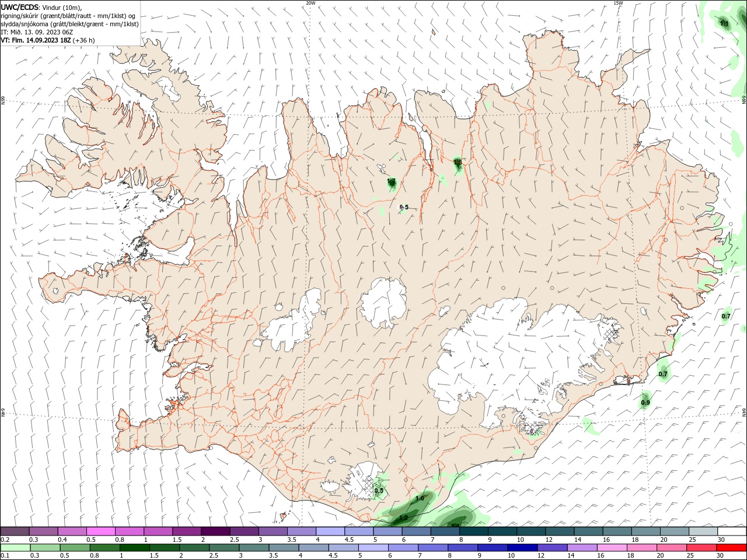Viewport: 747px width, 560px height.
Task: Click the valid time line 'VT: Fim. 14.09.2023 18Z'
Action: [36, 40]
